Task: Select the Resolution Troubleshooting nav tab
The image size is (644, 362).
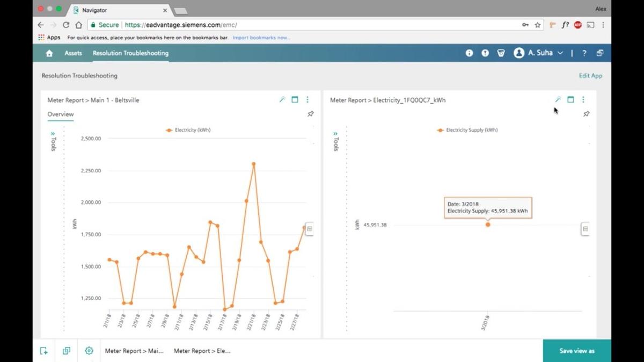Action: tap(130, 53)
